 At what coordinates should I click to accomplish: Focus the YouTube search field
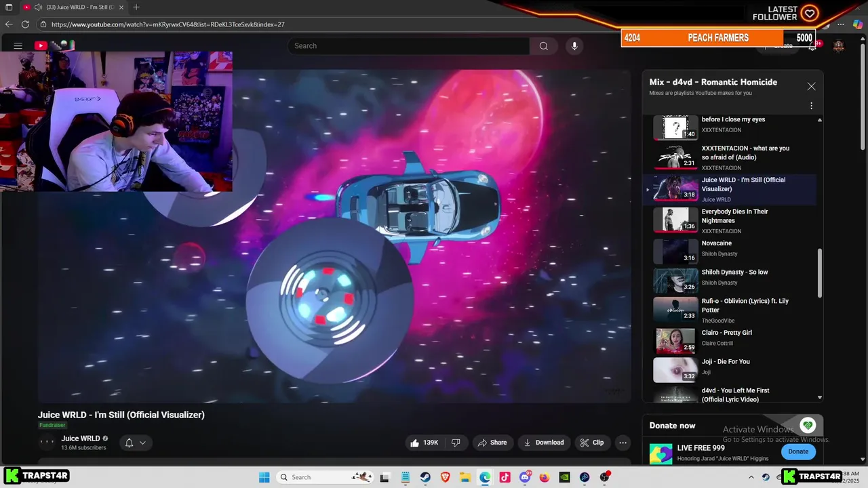click(x=408, y=46)
